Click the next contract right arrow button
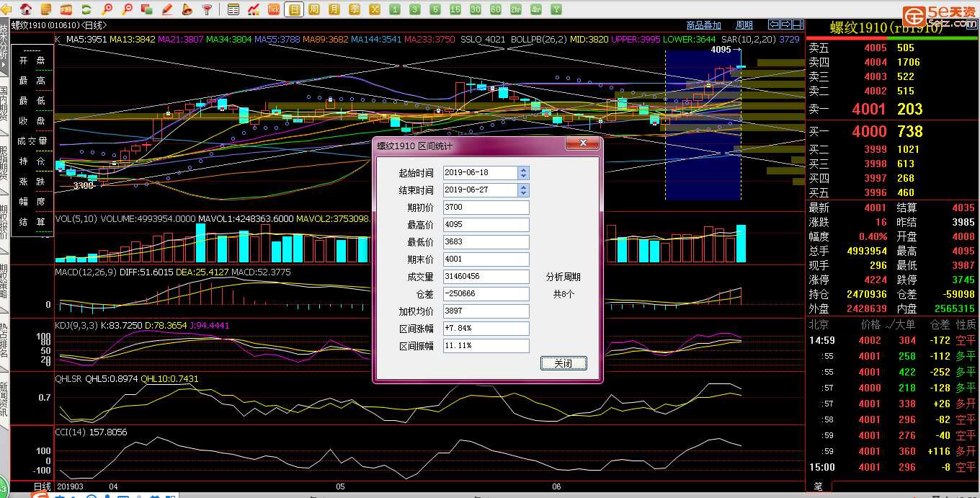The height and width of the screenshot is (498, 980). coord(785,25)
